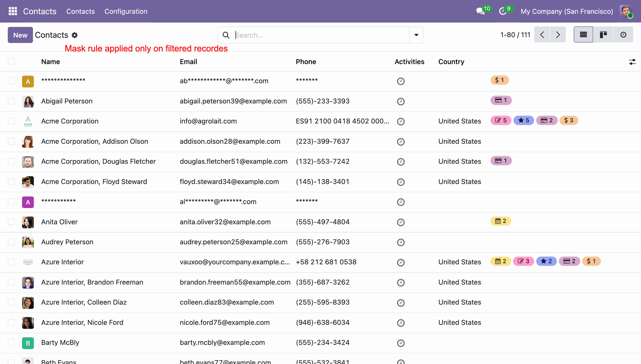Click the masked email ab************@*******.com
Viewport: 641px width, 364px height.
(x=224, y=81)
